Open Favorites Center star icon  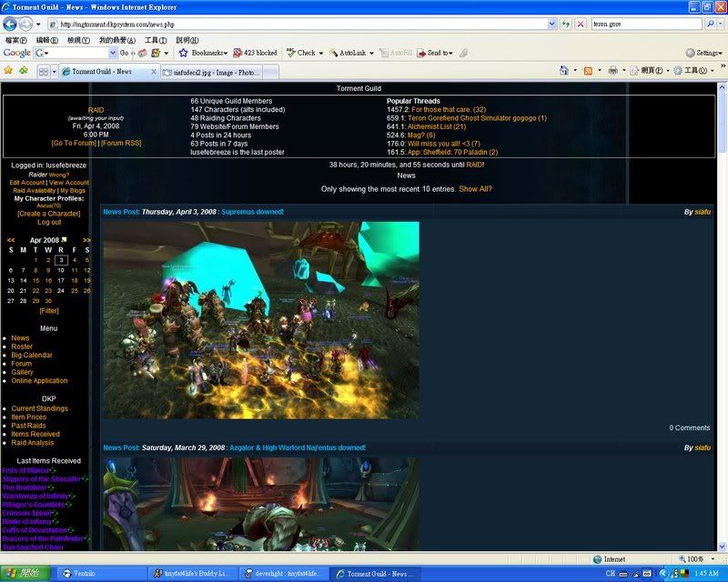coord(8,71)
